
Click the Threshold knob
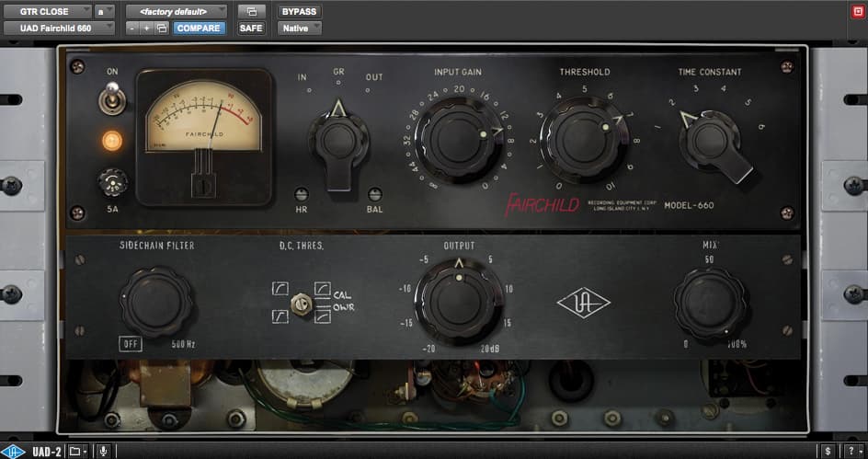(x=585, y=140)
